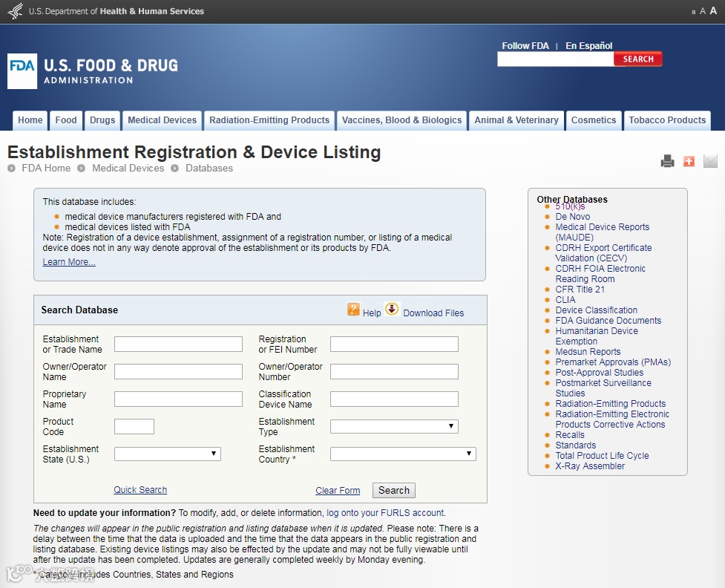Screen dimensions: 725x588
Task: Open the Tobacco Products tab
Action: 667,120
